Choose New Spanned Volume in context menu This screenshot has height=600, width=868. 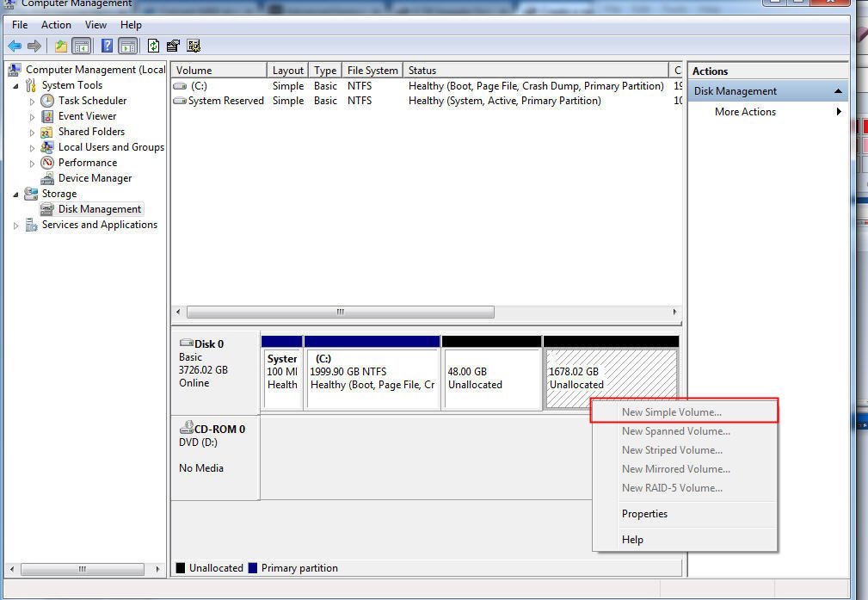(685, 431)
